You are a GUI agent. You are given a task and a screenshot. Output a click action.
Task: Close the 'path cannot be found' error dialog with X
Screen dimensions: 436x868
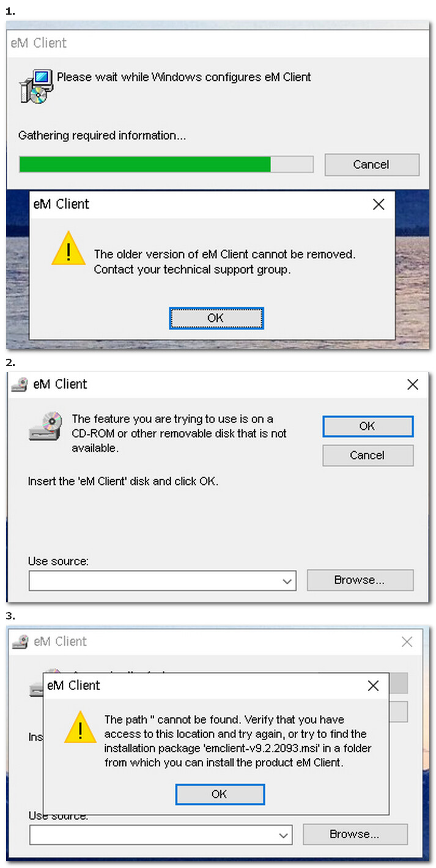(373, 686)
